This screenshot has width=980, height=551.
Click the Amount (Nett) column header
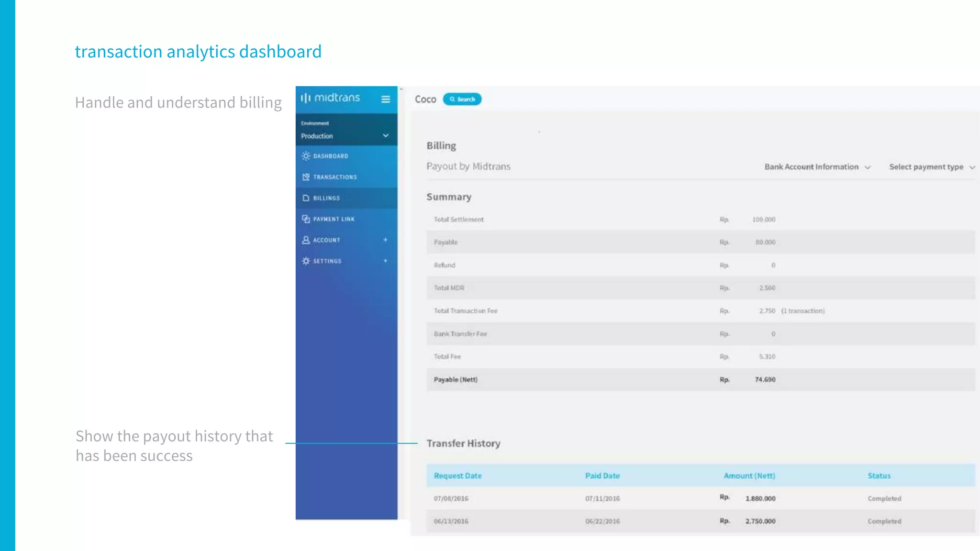click(749, 476)
